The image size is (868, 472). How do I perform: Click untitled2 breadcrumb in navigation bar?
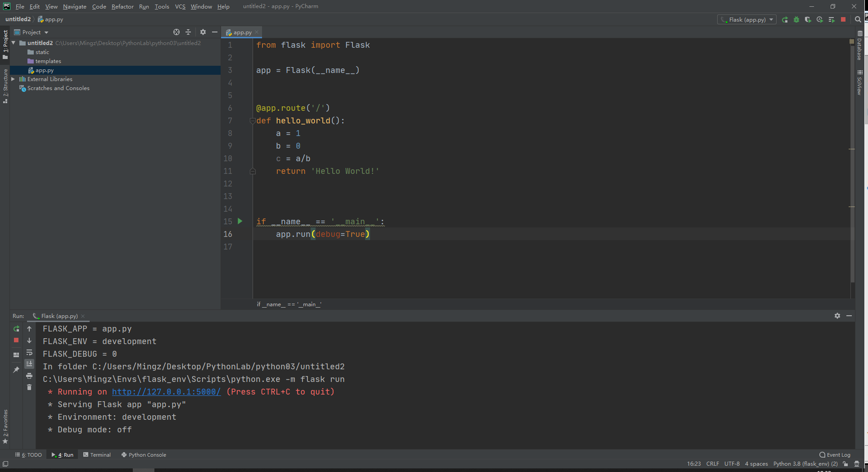pyautogui.click(x=18, y=19)
